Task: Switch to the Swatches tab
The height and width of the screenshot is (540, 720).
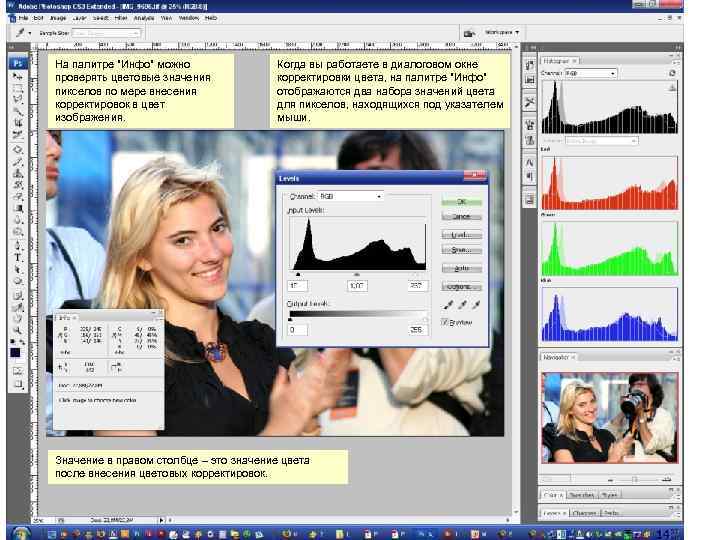Action: 581,495
